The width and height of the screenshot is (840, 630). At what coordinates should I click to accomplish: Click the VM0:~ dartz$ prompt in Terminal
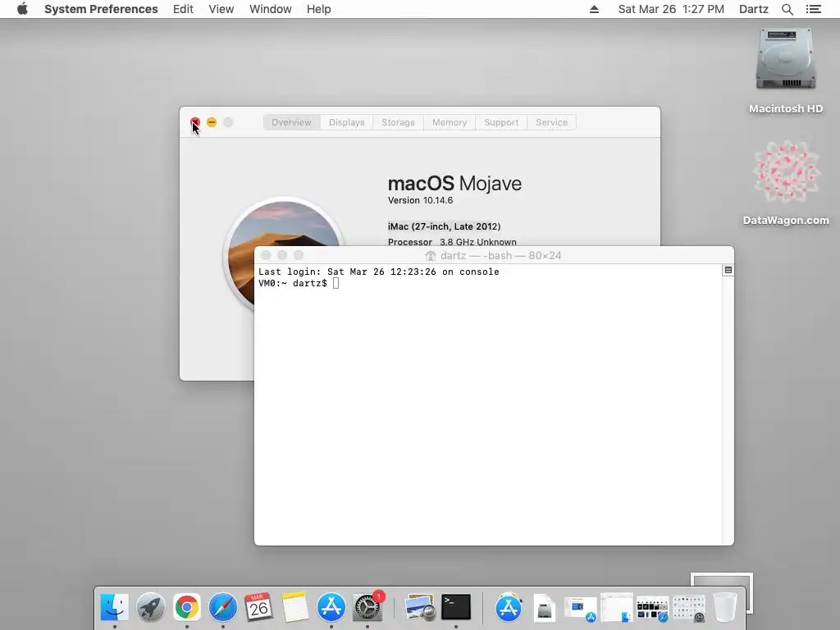293,283
